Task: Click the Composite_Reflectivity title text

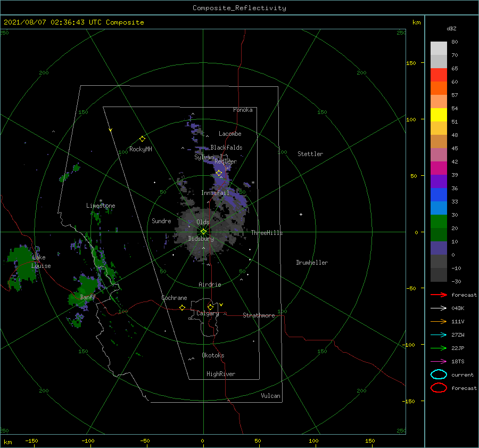Action: [x=240, y=8]
